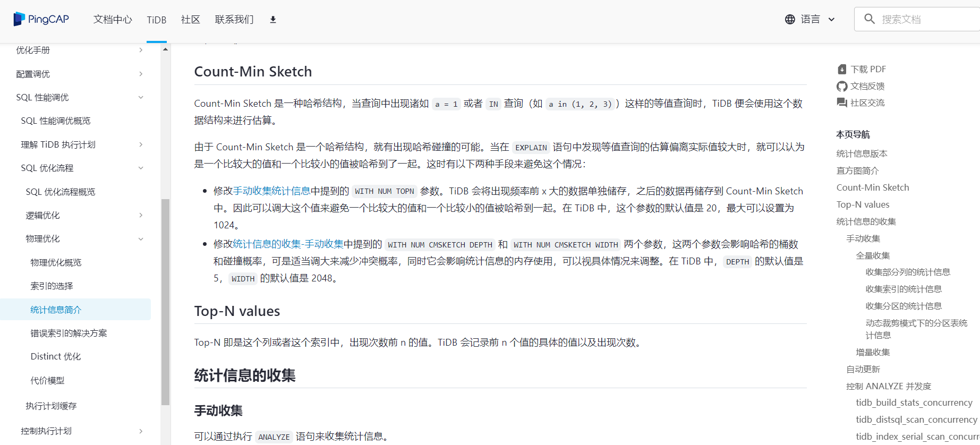Open the 手动收集统计信息 link
The image size is (980, 445).
(x=271, y=191)
